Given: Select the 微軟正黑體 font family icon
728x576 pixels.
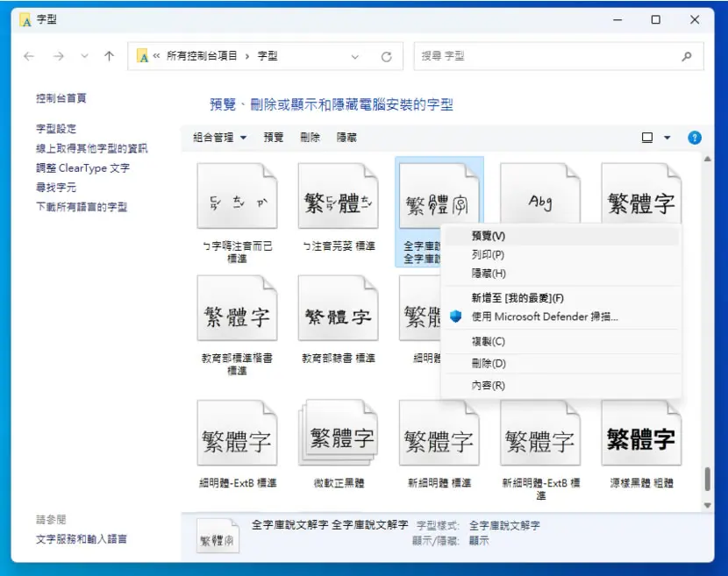Looking at the screenshot, I should click(x=339, y=433).
